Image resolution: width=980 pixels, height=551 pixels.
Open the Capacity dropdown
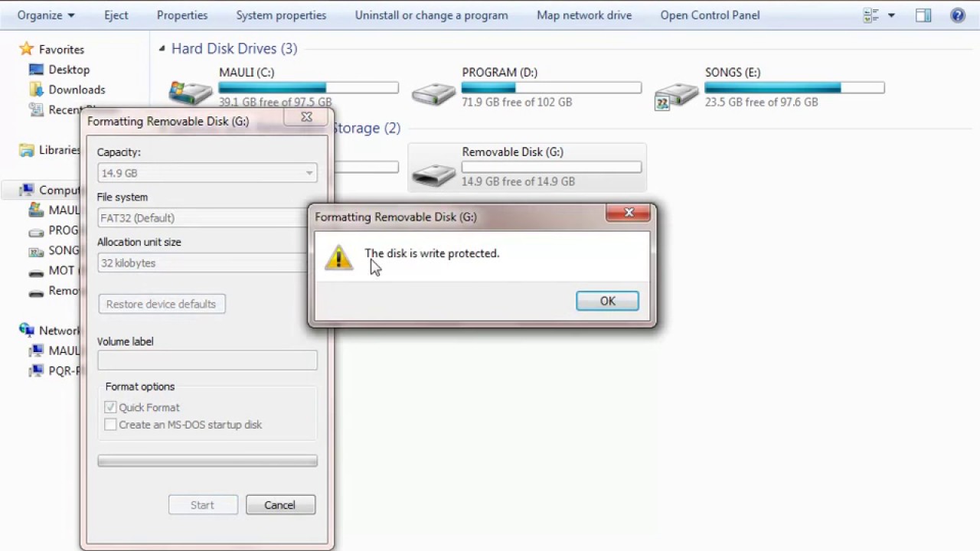pyautogui.click(x=207, y=173)
